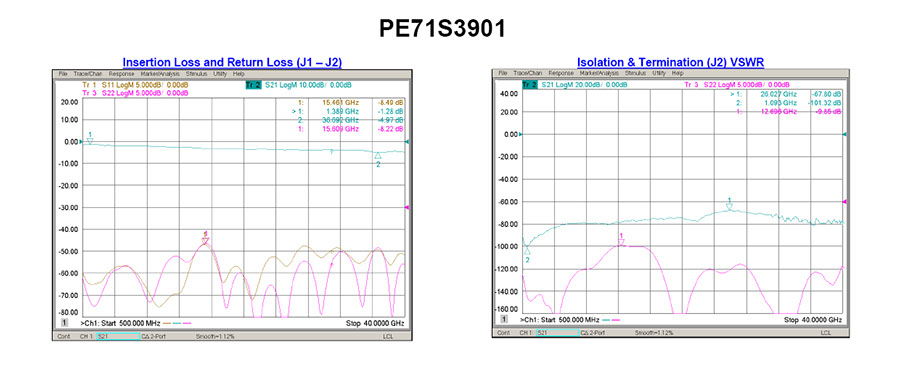Click magenta reference arrow at -30.00 in left plot
The image size is (900, 381).
pos(407,207)
